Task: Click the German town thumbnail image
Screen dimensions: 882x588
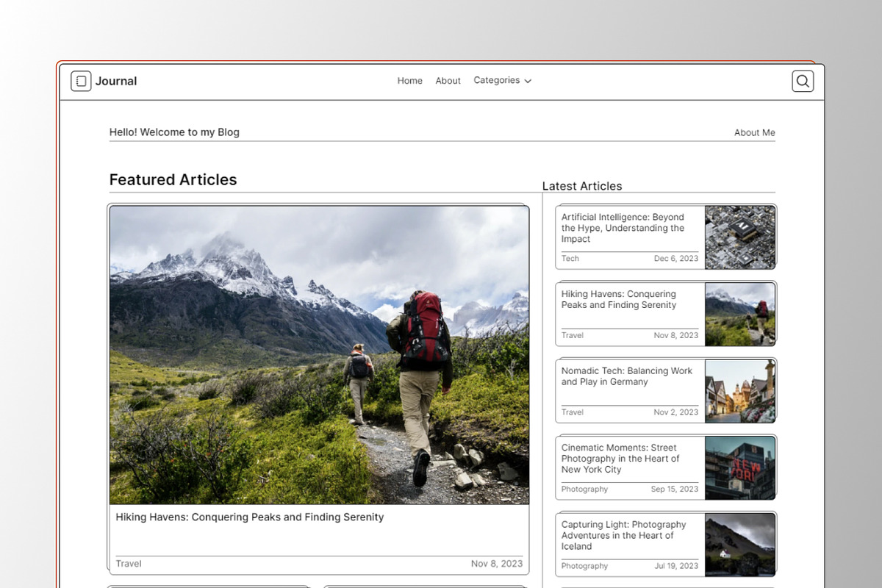Action: tap(740, 391)
